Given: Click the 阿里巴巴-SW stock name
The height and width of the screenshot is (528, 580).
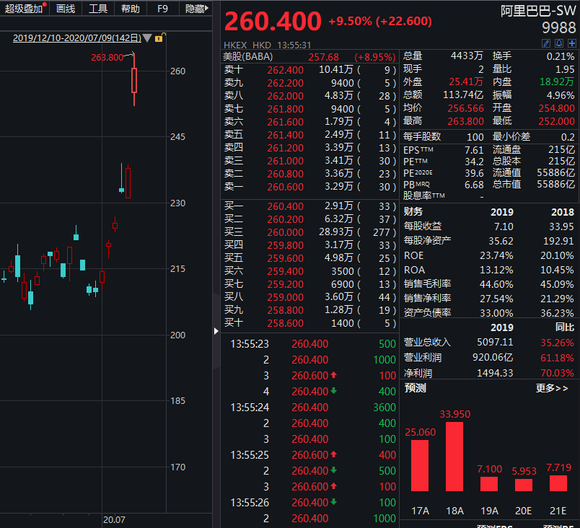Looking at the screenshot, I should pos(538,11).
